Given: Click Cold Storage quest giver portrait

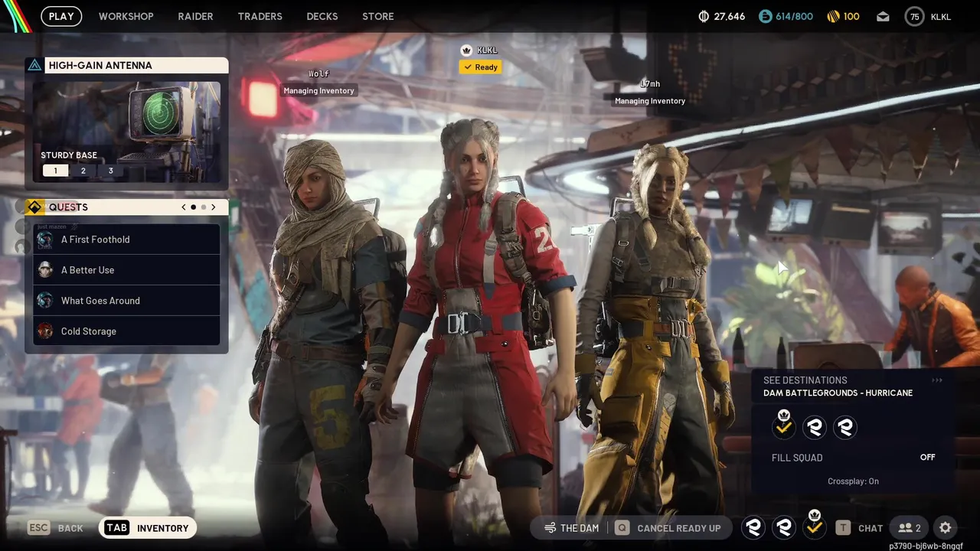Looking at the screenshot, I should [45, 331].
